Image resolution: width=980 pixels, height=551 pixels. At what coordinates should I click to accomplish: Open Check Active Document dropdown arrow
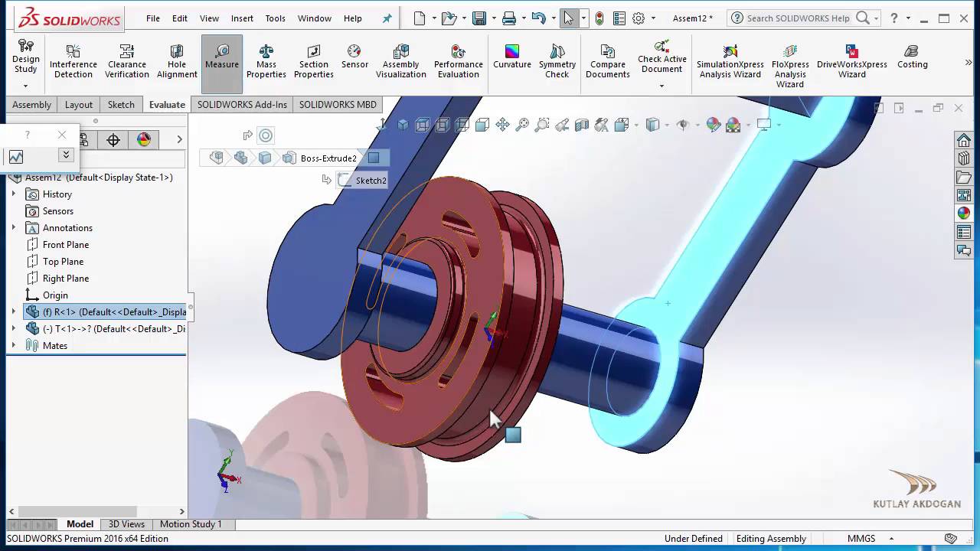661,86
